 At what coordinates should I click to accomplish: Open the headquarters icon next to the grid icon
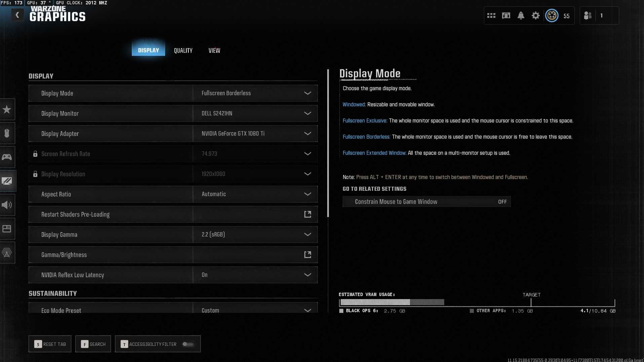tap(506, 15)
